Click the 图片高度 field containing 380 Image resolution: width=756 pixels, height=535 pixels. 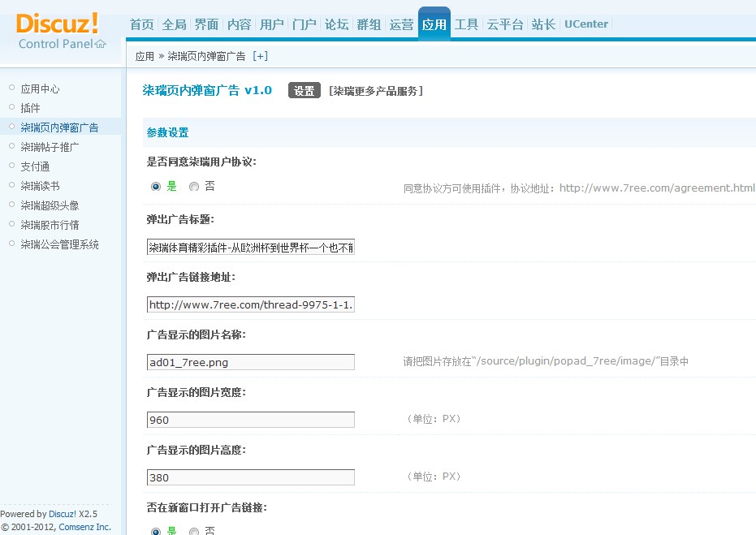pyautogui.click(x=251, y=477)
